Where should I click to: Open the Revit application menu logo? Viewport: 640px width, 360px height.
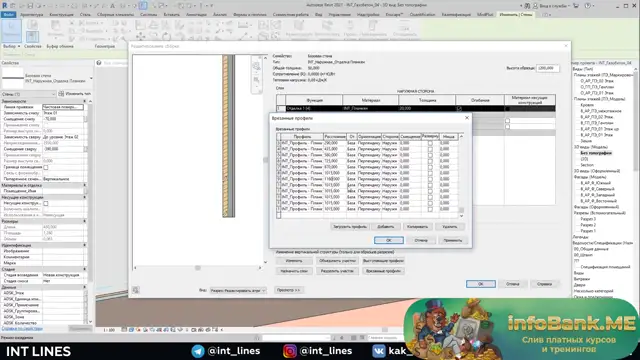click(5, 5)
